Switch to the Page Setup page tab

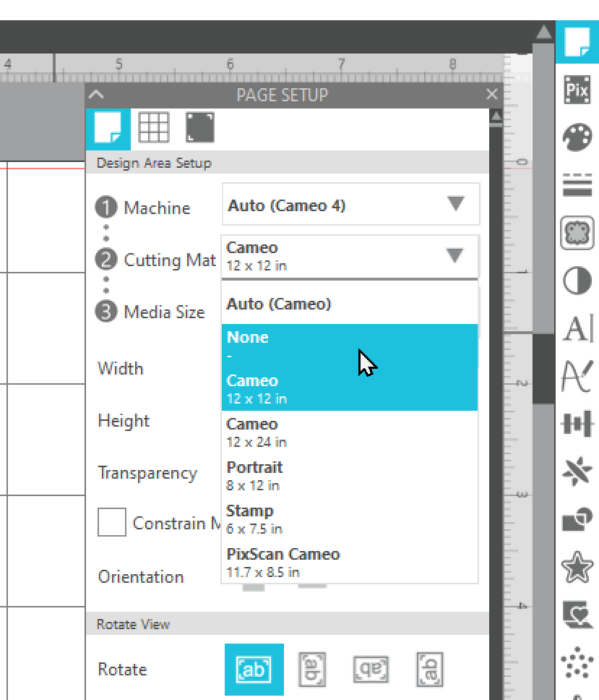108,129
